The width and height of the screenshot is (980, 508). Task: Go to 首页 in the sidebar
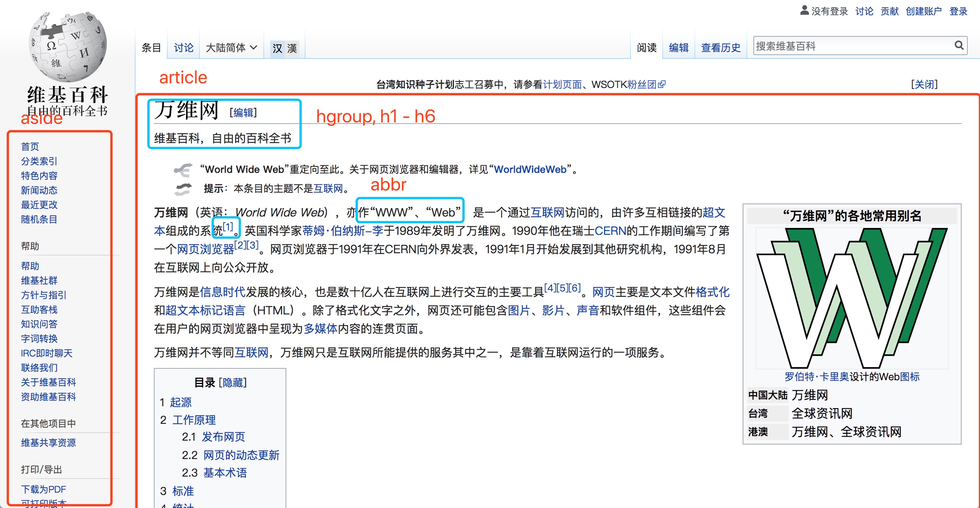tap(30, 147)
